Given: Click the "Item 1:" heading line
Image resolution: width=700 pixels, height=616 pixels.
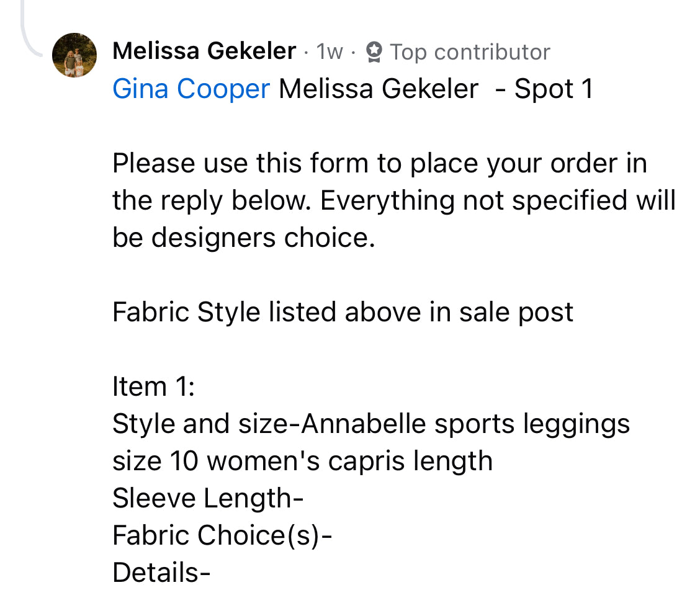Looking at the screenshot, I should [x=154, y=386].
